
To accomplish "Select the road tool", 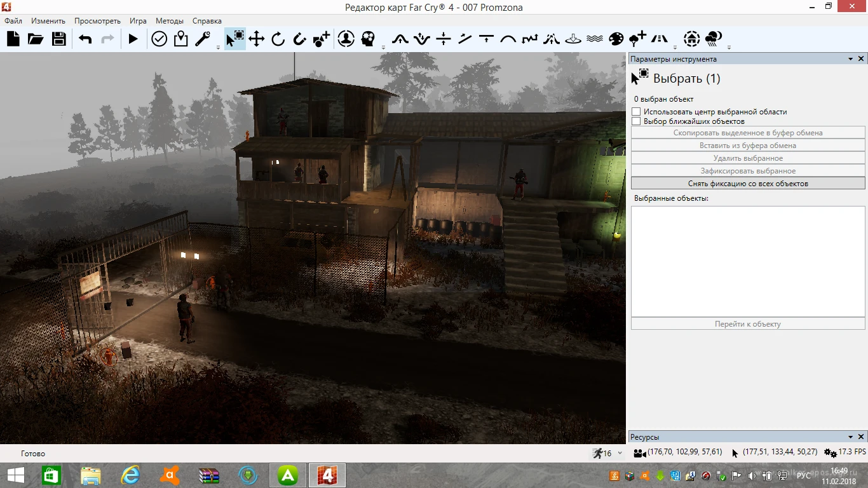I will click(x=660, y=39).
